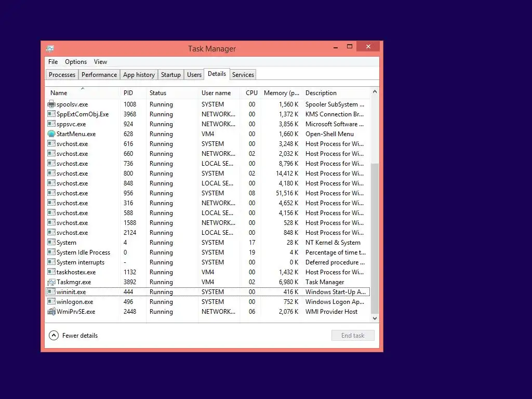This screenshot has height=399, width=532.
Task: Open the Options menu
Action: coord(76,62)
